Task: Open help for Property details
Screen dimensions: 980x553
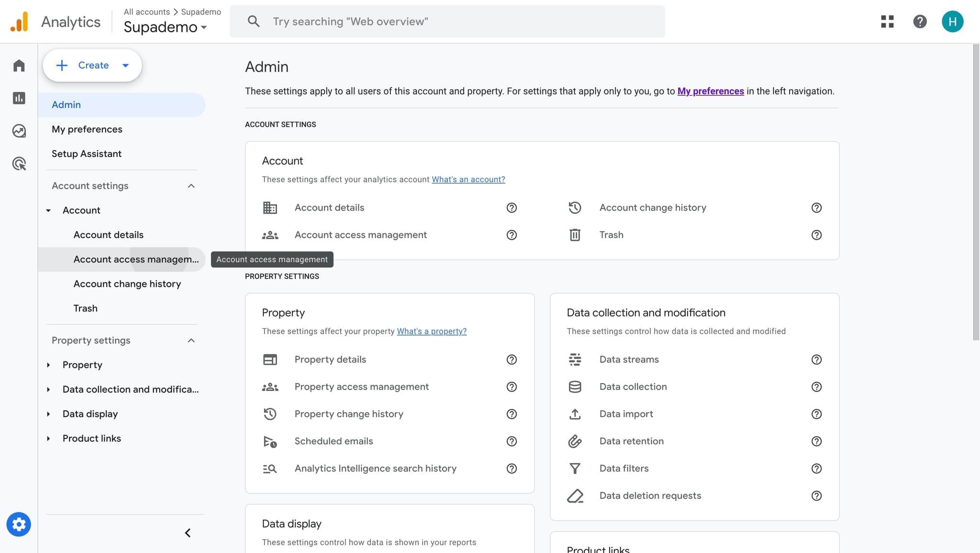Action: 512,360
